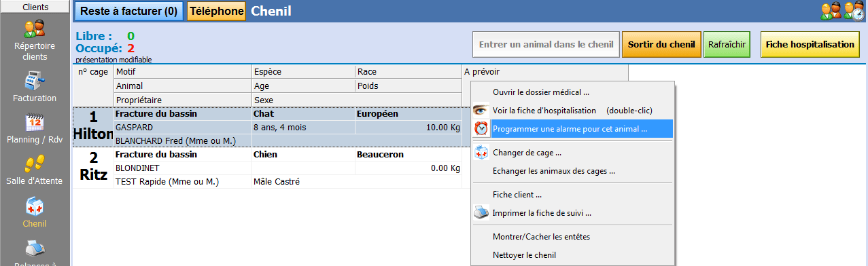Click the Chat species cell

302,113
